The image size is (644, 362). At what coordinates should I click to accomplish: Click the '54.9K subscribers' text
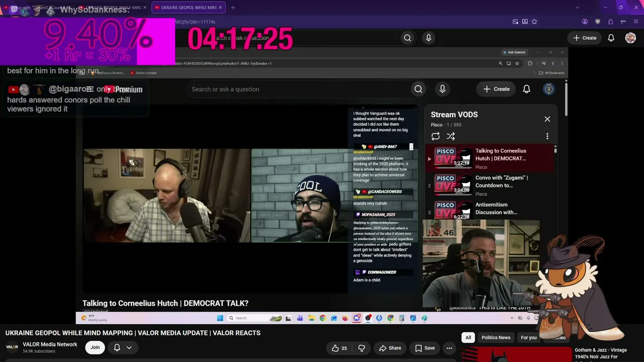39,351
